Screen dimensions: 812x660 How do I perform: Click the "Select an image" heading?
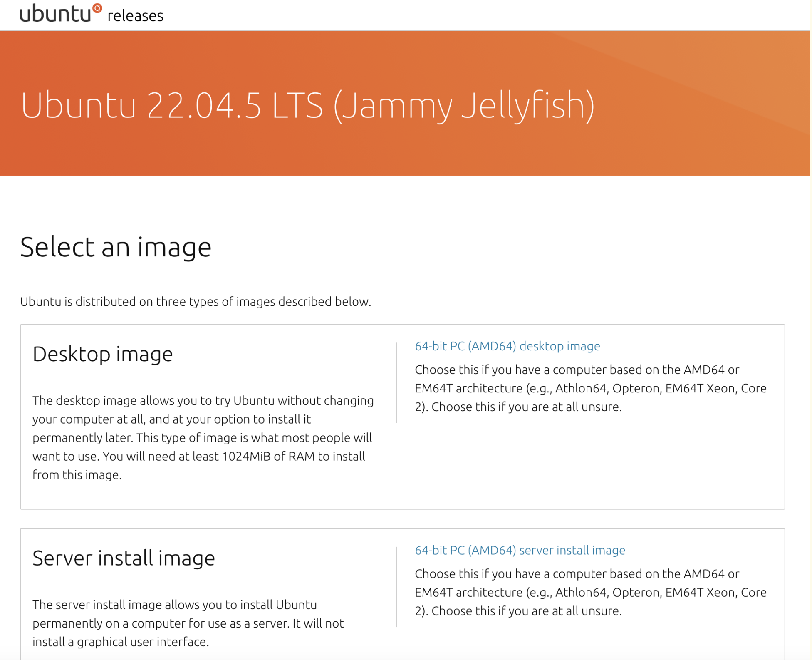(x=116, y=247)
